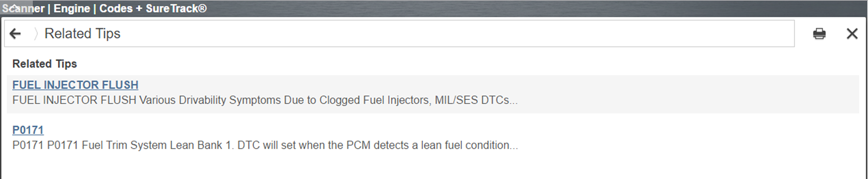Select the highlighted fuel injector tip row background
868x179 pixels.
point(674,94)
